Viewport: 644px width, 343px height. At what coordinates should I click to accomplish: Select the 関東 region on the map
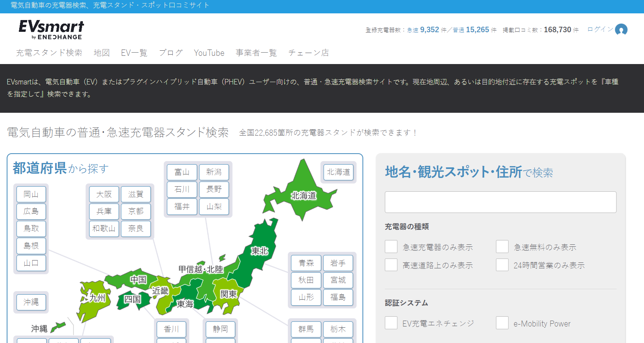coord(228,294)
